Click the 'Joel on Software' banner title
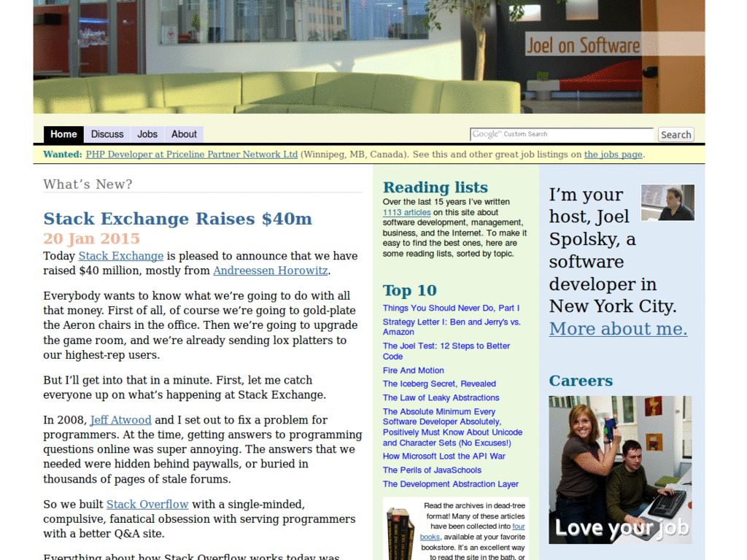 pyautogui.click(x=583, y=45)
